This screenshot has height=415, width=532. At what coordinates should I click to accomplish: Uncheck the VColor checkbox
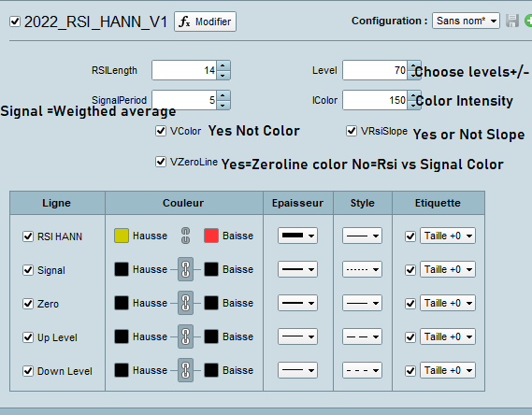coord(161,131)
